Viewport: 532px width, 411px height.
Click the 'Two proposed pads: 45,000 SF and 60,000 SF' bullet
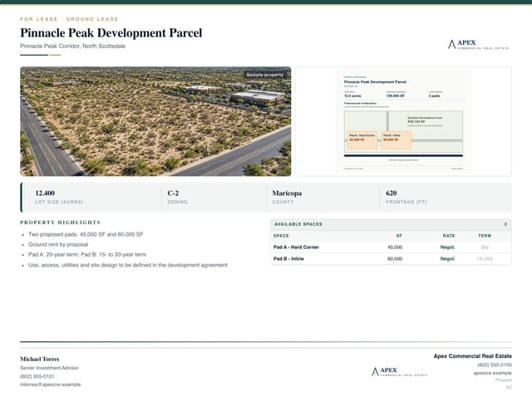coord(86,234)
